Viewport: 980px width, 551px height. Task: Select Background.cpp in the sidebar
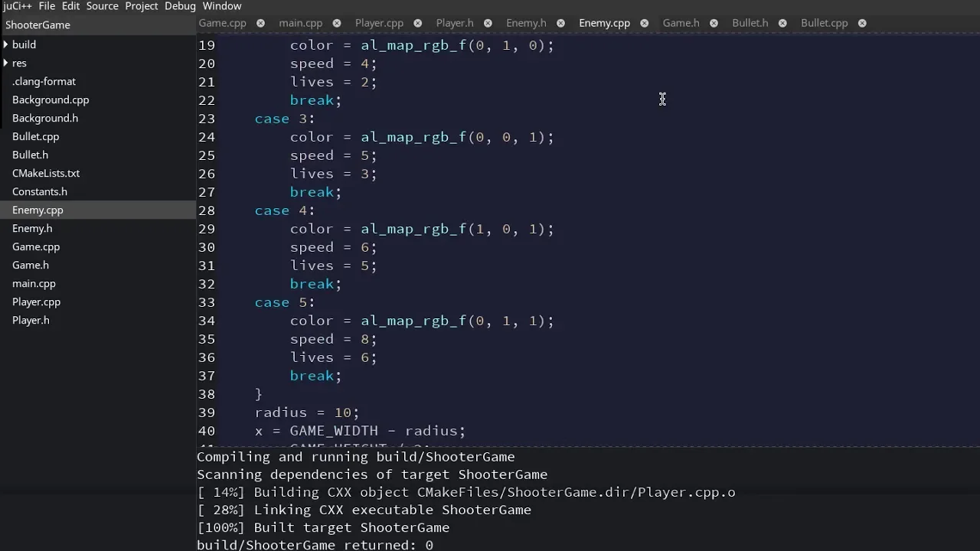click(x=51, y=99)
